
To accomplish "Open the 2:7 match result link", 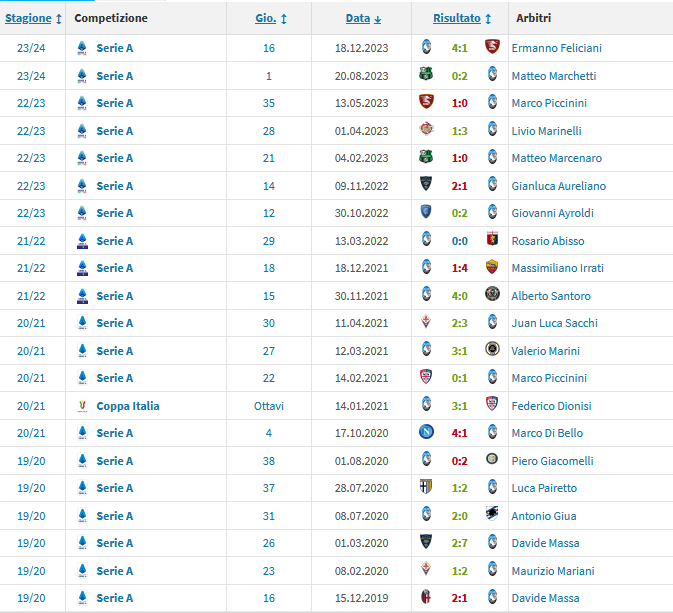I will 459,543.
